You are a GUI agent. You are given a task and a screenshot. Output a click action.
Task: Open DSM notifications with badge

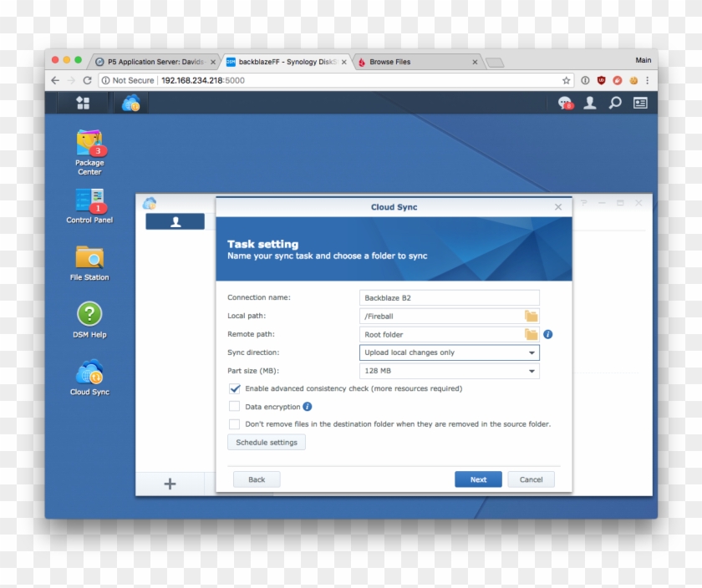565,102
